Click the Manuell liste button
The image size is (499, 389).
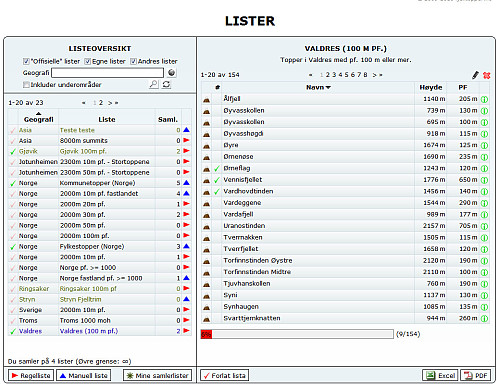(x=83, y=375)
